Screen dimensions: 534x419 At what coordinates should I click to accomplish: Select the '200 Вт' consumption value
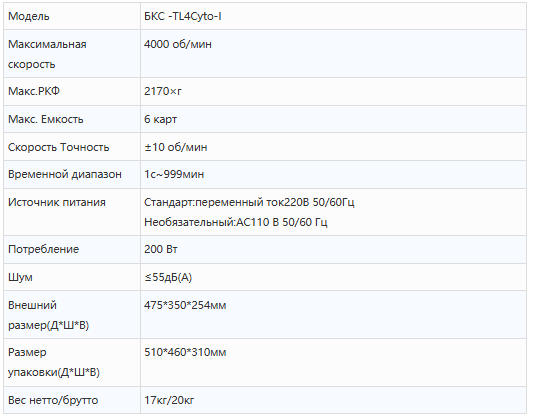[x=161, y=249]
